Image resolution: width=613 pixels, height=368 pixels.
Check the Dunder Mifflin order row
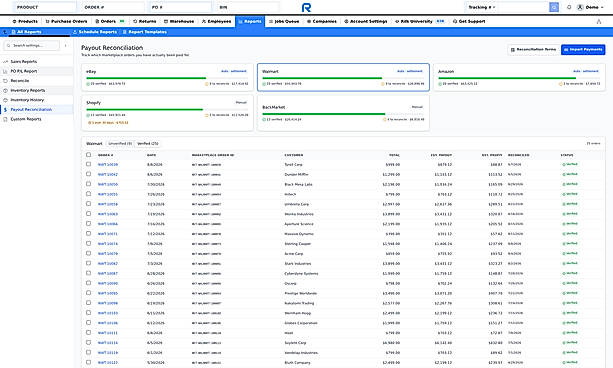88,174
